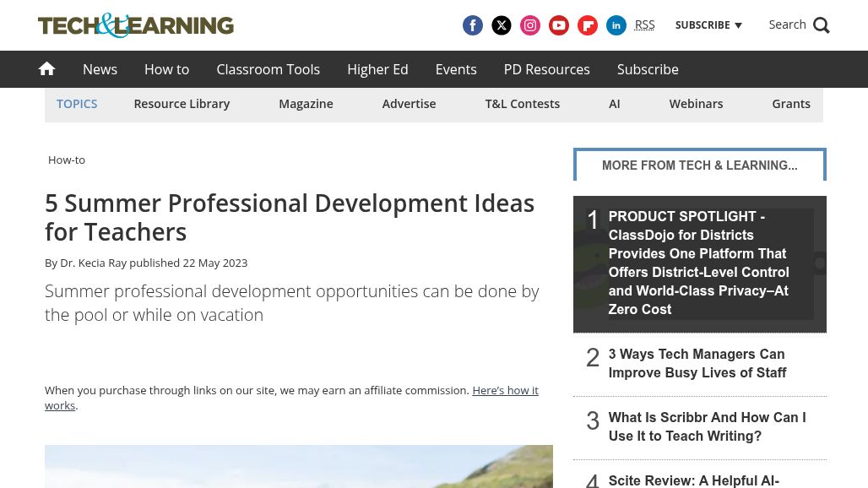The width and height of the screenshot is (868, 488).
Task: Click the article hero image
Action: [298, 466]
